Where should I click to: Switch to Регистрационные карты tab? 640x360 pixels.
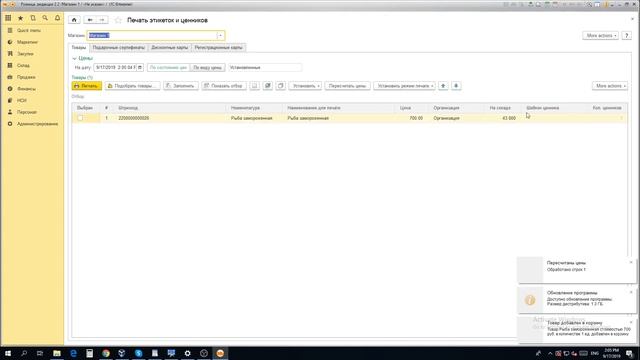tap(218, 48)
